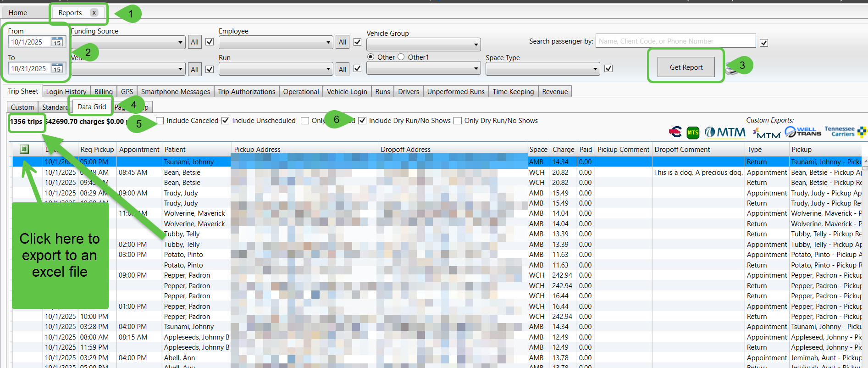Expand the Space Type dropdown
The height and width of the screenshot is (368, 868).
(x=595, y=69)
